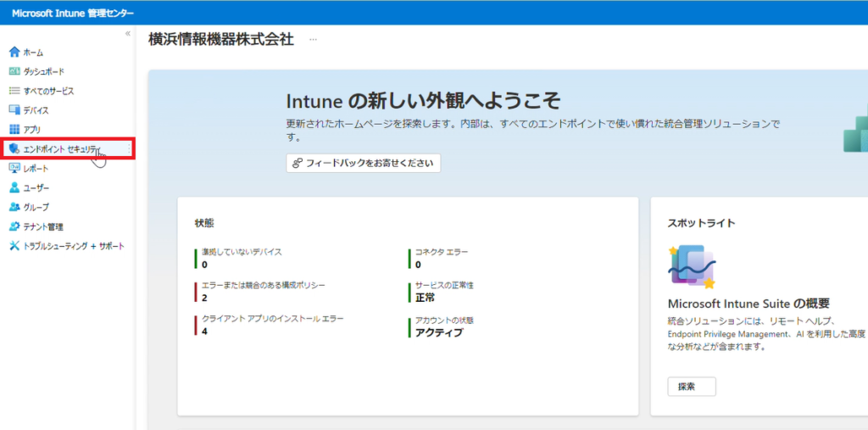Click the Users person icon
Image resolution: width=868 pixels, height=430 pixels.
click(14, 187)
